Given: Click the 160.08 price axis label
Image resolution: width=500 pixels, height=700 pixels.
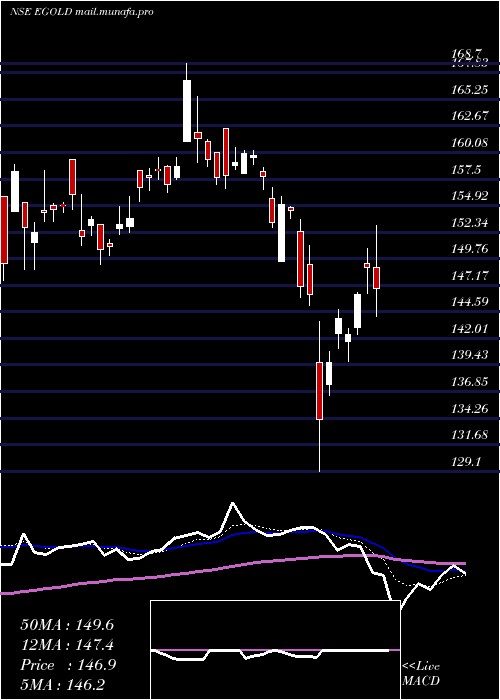Looking at the screenshot, I should coord(470,143).
